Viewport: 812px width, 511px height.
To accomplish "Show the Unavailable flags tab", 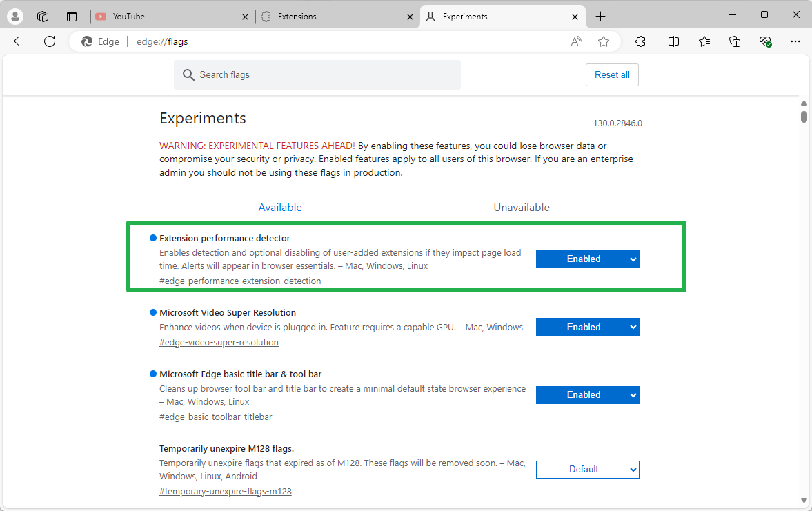I will (522, 207).
